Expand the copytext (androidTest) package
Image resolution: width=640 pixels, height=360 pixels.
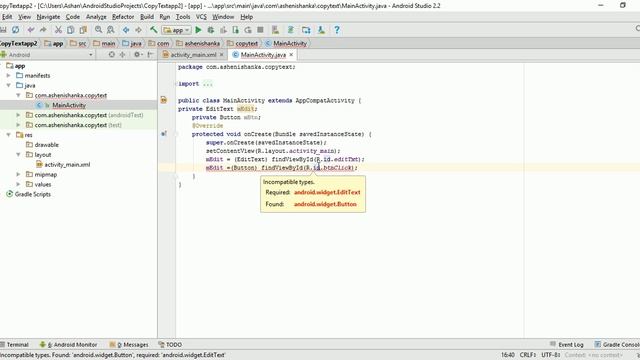point(18,115)
